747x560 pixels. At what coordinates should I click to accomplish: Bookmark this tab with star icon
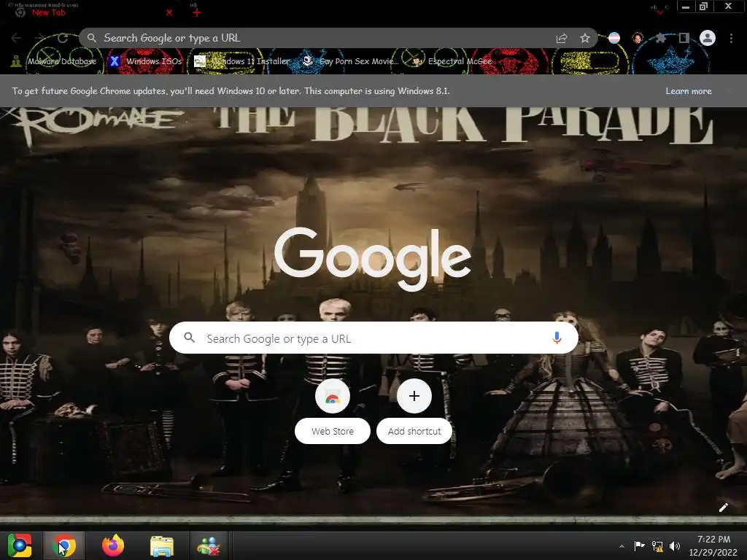coord(585,38)
